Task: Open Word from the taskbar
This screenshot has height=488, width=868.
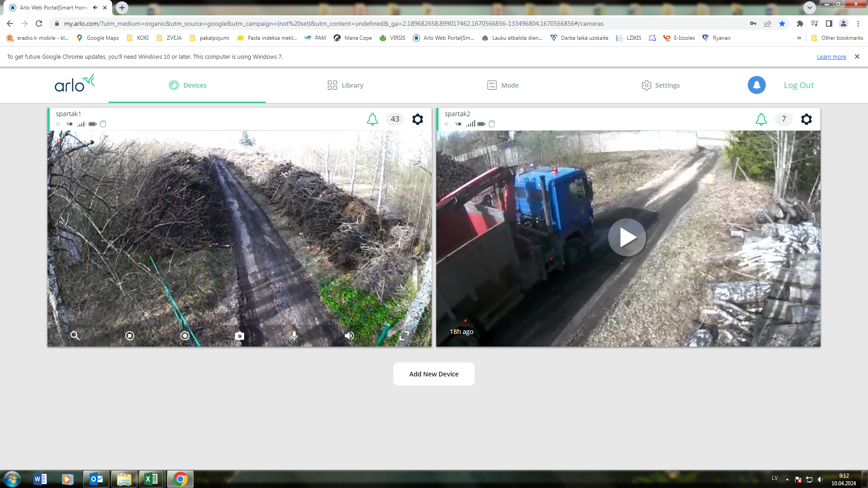Action: pyautogui.click(x=40, y=479)
